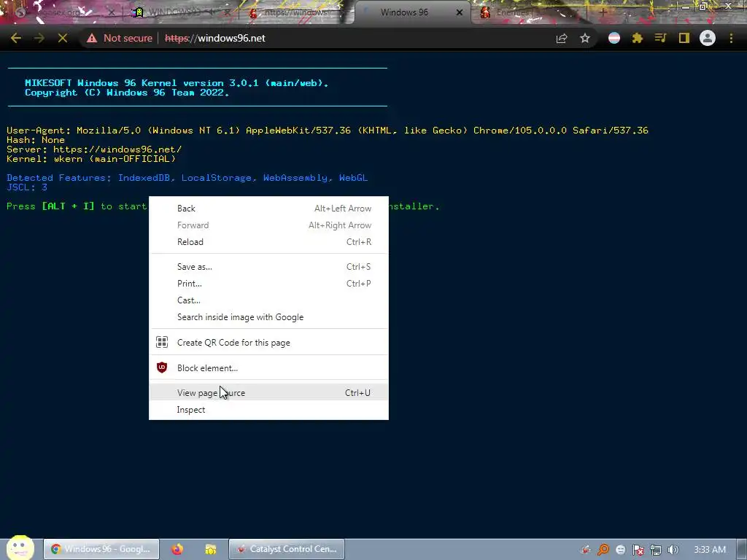Click the Press [ALT + I] to start text
Screen dimensions: 747x560
[77, 206]
